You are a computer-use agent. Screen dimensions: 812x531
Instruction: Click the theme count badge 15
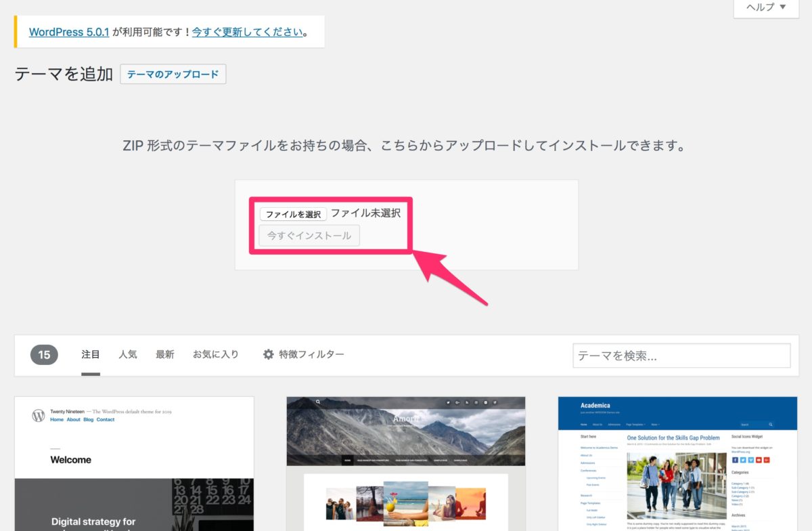[44, 354]
